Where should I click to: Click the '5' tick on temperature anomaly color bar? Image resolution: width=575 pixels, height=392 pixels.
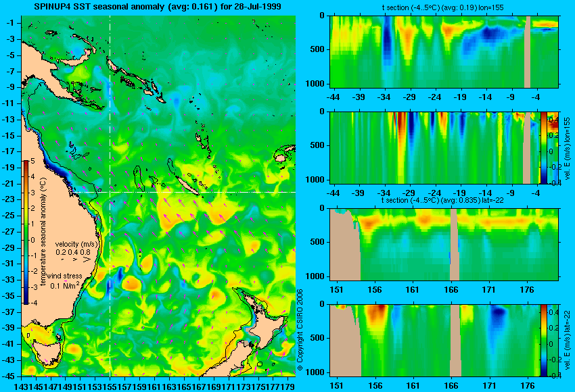pyautogui.click(x=33, y=162)
